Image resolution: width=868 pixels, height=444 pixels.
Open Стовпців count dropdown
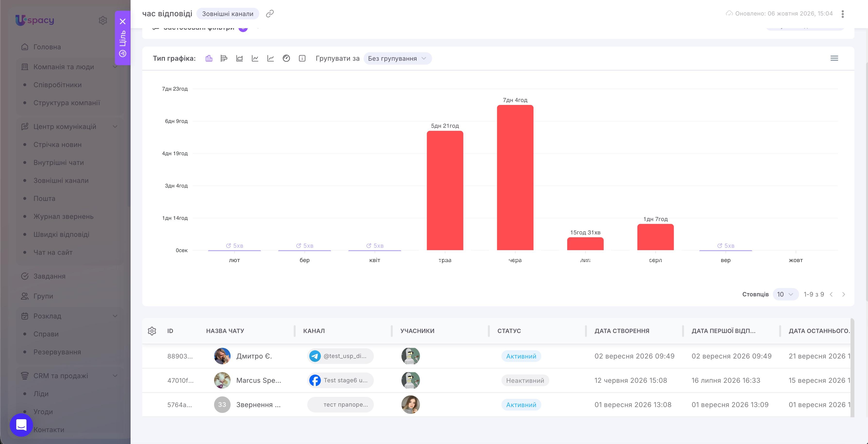(785, 294)
